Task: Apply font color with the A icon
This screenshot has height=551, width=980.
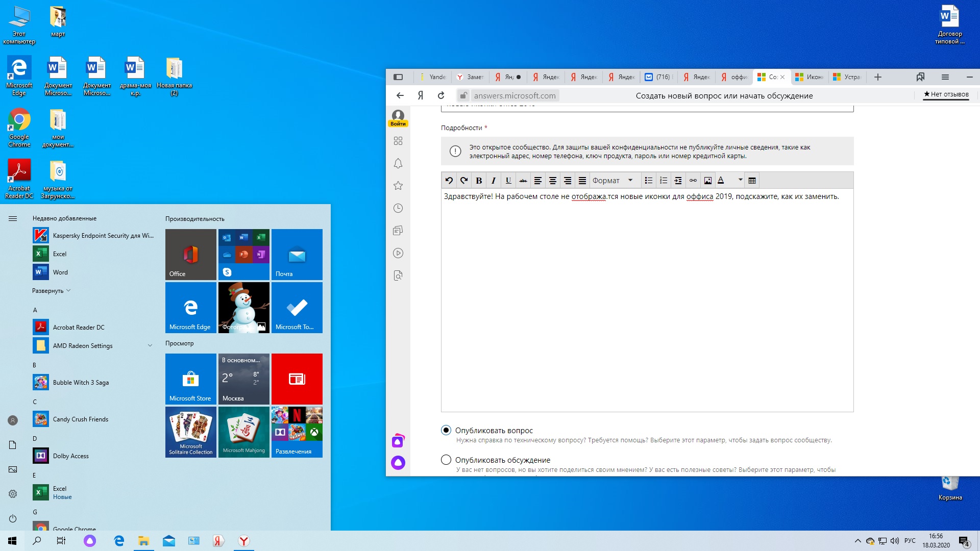Action: coord(721,180)
